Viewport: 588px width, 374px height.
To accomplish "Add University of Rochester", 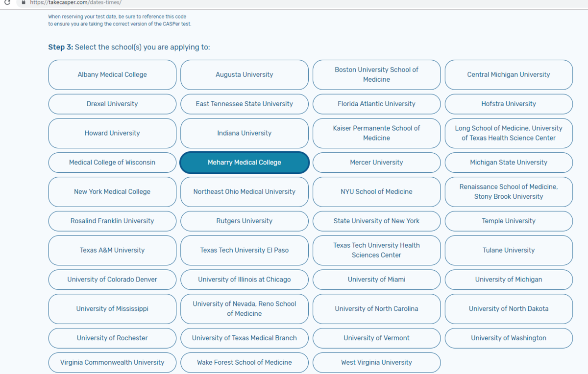I will coord(112,338).
